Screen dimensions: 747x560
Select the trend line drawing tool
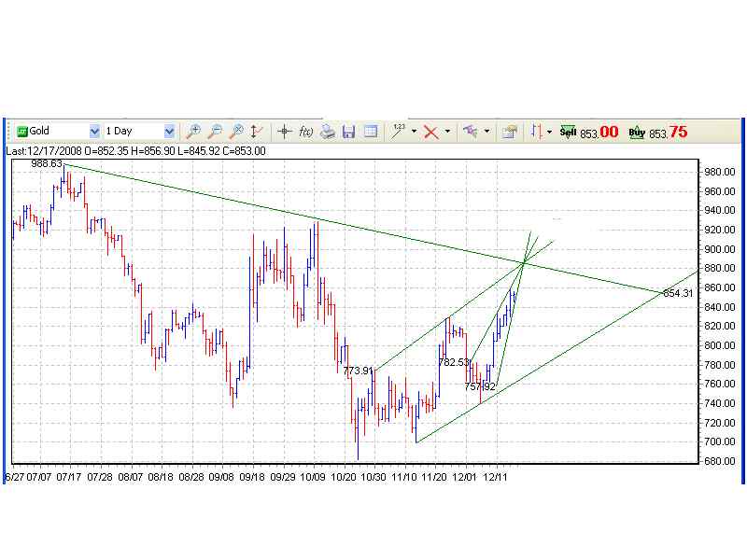tap(399, 132)
